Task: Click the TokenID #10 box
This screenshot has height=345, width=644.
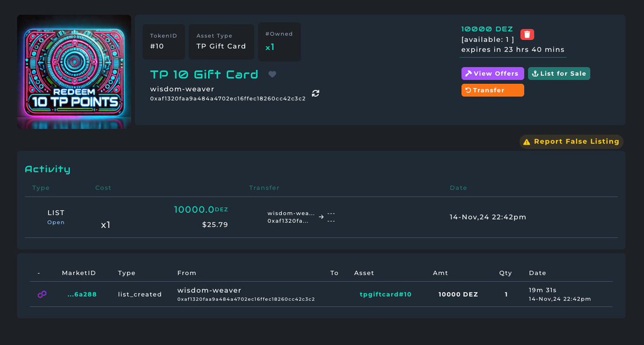Action: [x=165, y=41]
